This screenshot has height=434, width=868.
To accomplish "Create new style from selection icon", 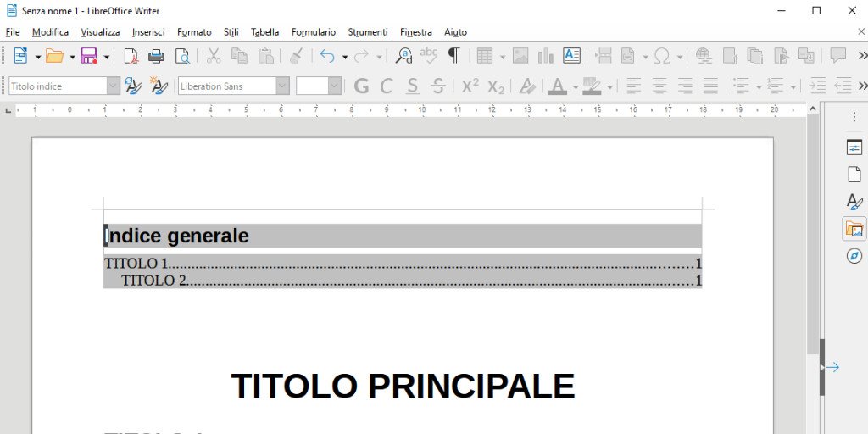I will point(159,86).
